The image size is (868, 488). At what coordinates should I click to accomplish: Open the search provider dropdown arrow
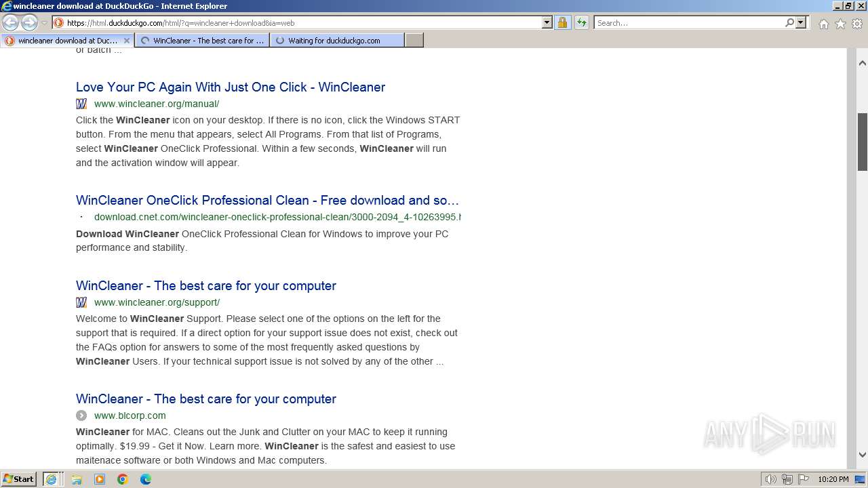click(x=801, y=22)
